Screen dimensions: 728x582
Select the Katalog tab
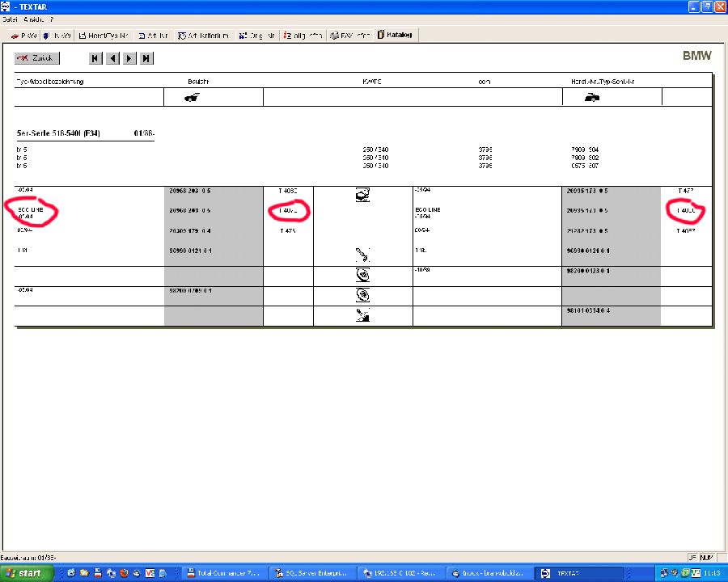point(395,35)
